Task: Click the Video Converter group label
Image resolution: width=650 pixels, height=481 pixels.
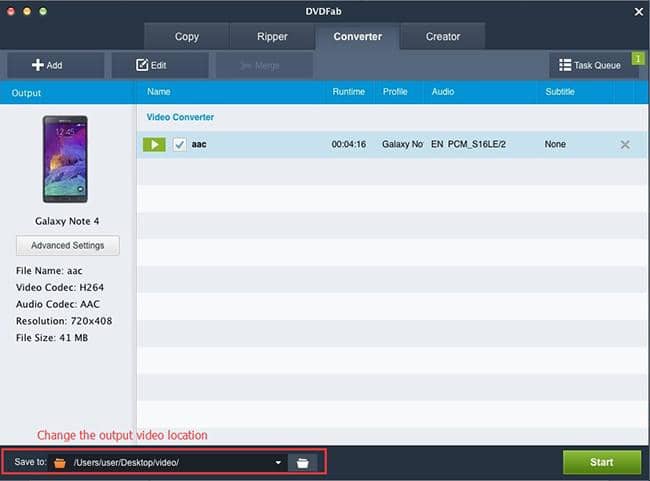Action: [x=180, y=117]
